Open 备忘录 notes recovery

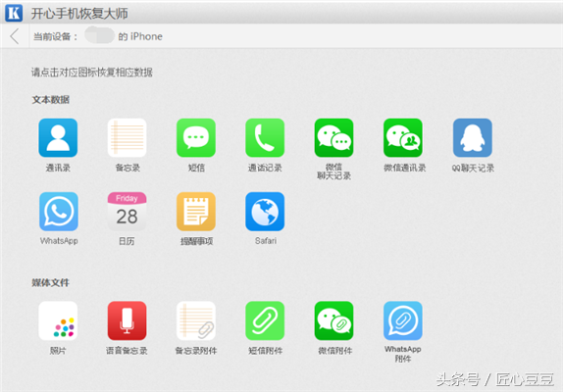[x=128, y=138]
